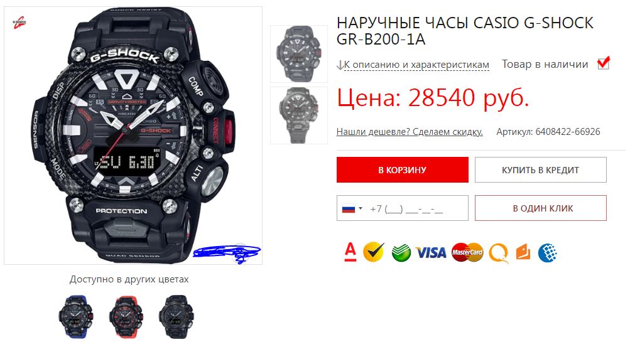Click the orange QIWI payment icon
Viewport: 630px width, 364px height.
[499, 254]
